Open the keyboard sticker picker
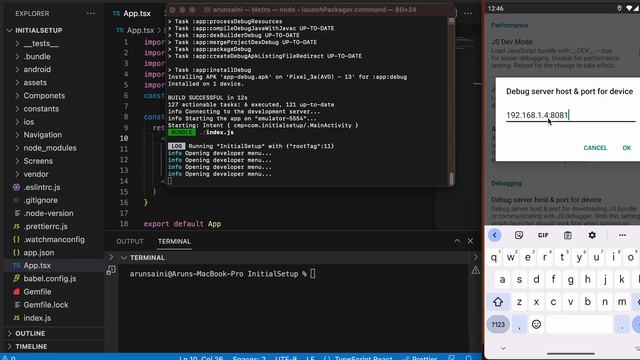Screen dimensions: 640x360 click(x=519, y=235)
